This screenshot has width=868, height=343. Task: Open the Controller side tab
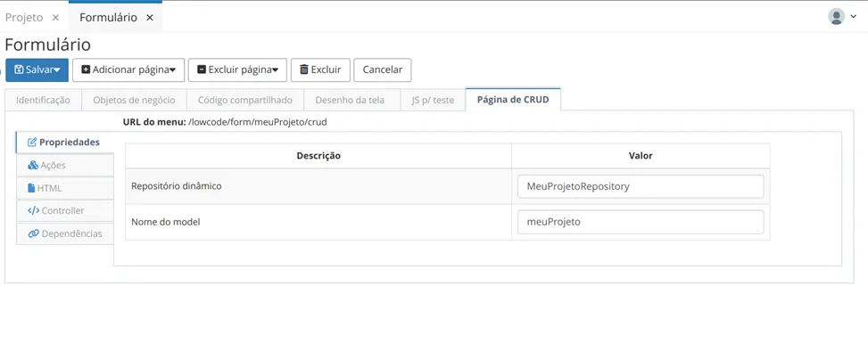click(x=65, y=210)
